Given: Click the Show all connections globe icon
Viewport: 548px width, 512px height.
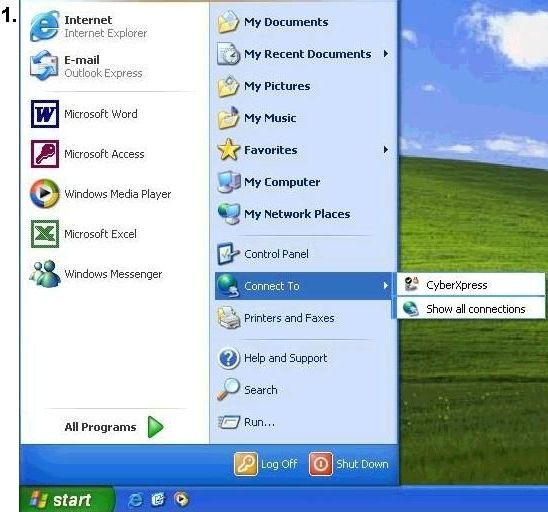Looking at the screenshot, I should pyautogui.click(x=410, y=309).
